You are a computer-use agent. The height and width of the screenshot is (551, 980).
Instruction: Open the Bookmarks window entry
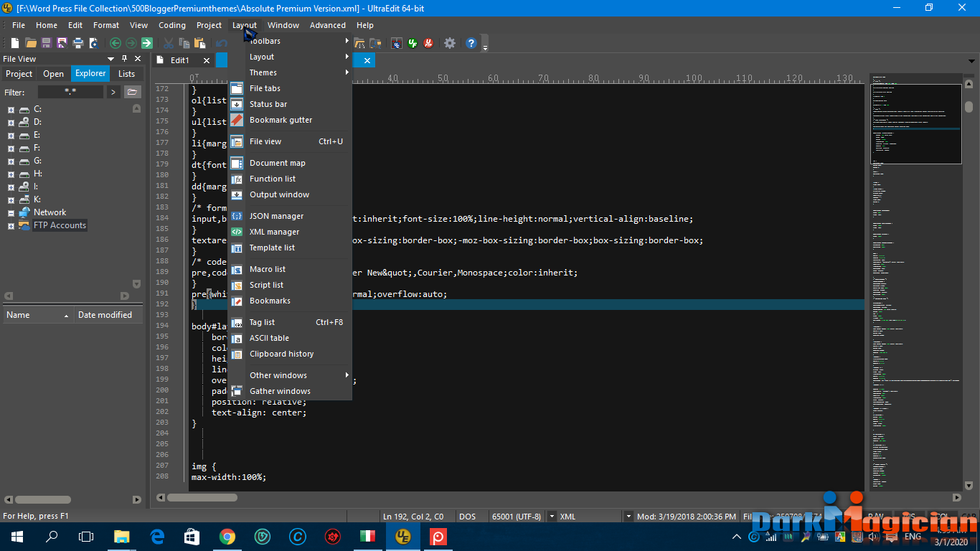(x=290, y=301)
